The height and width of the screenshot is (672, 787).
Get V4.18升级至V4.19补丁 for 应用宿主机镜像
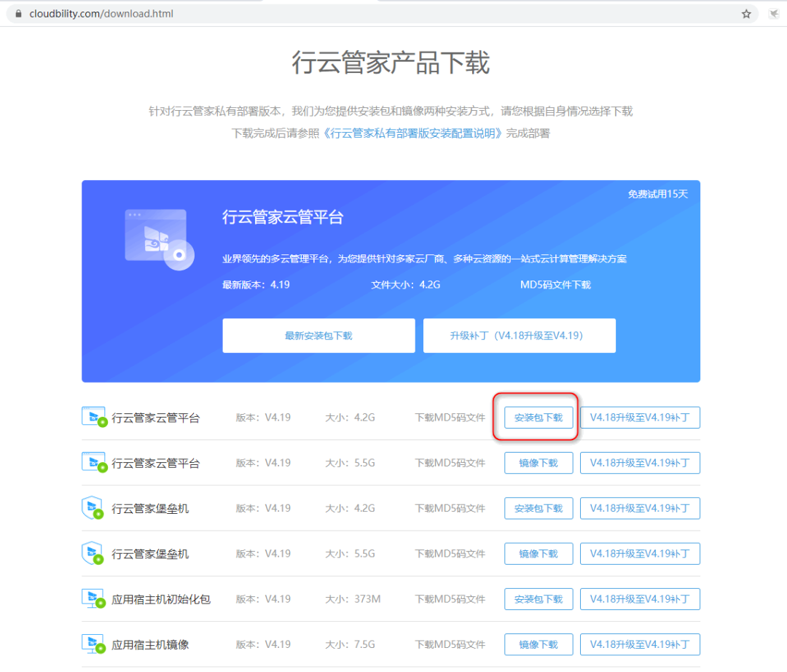[640, 644]
